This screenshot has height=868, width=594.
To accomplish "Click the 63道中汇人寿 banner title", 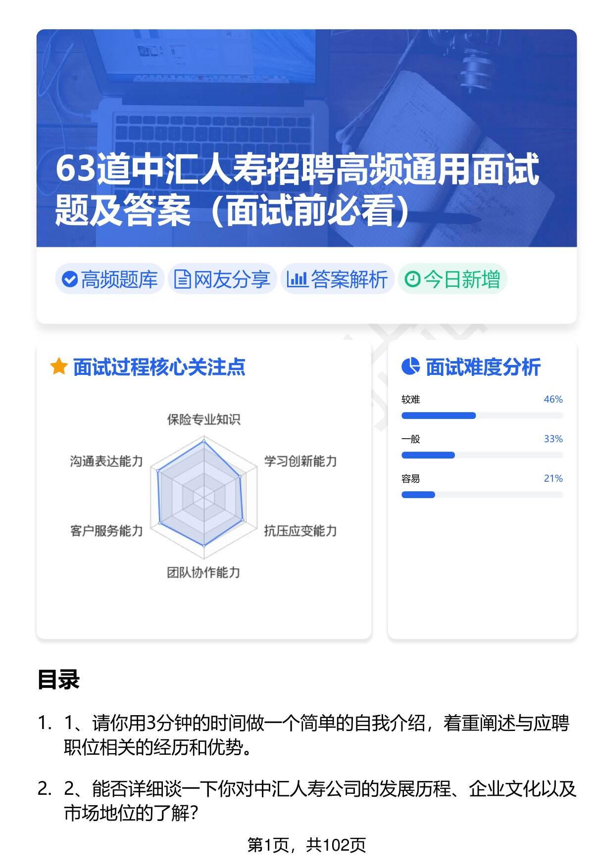I will pyautogui.click(x=297, y=190).
